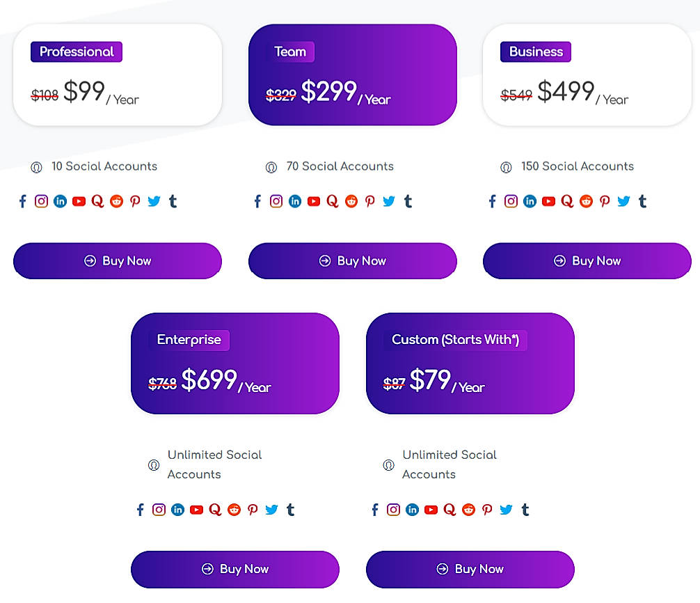Select the Tumblr icon under the Professional plan
The image size is (700, 603).
click(173, 201)
